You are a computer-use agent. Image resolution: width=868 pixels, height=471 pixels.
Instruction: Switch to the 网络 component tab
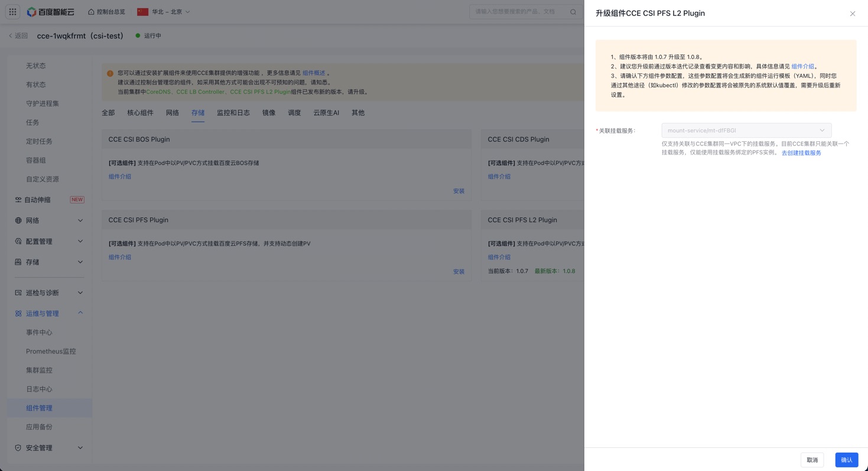click(x=173, y=113)
